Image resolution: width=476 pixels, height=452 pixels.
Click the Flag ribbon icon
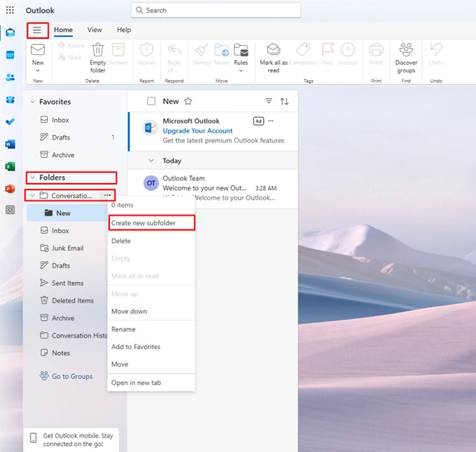327,50
